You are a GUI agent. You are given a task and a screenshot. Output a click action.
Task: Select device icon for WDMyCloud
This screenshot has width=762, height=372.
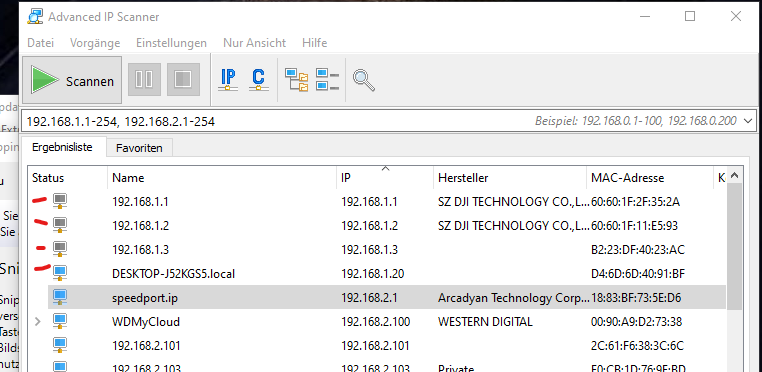tap(60, 321)
